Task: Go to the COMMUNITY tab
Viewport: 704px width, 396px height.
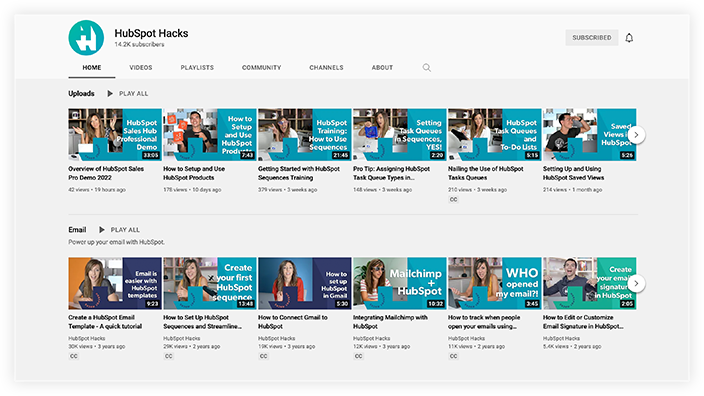Action: click(261, 67)
